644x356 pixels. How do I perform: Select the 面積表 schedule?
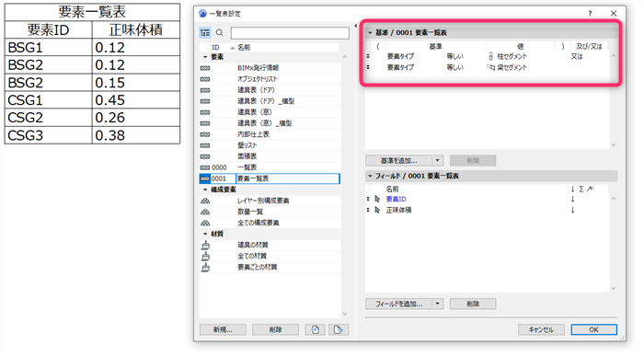[270, 156]
